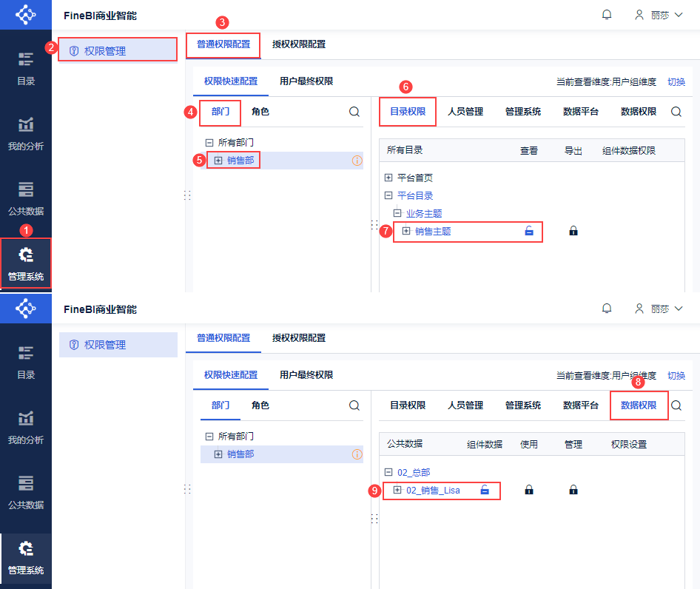Open 权限快速配置 tab in lower screenshot

tap(231, 375)
